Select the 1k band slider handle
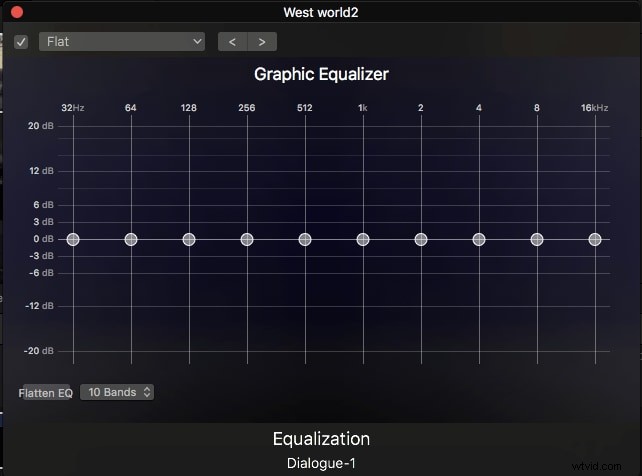642x476 pixels. [x=363, y=239]
